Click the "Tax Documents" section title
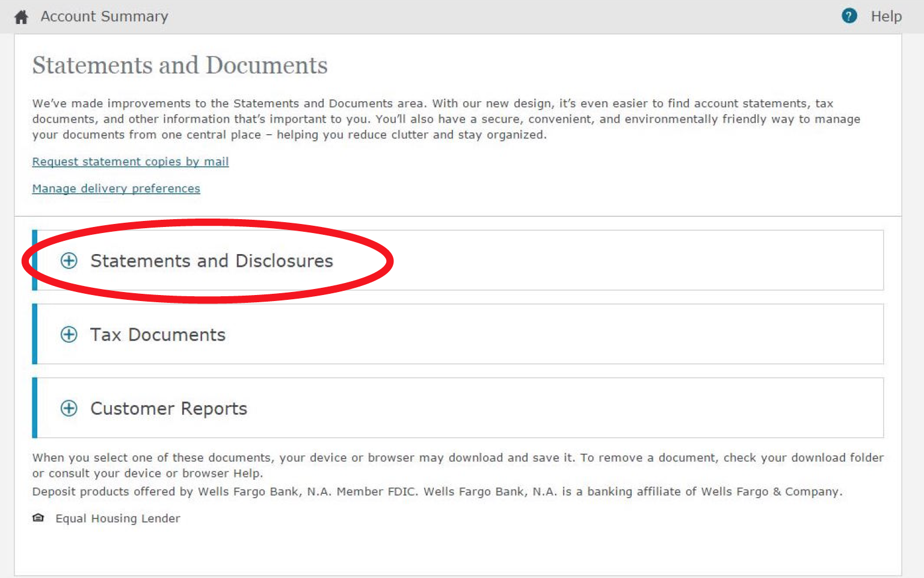The image size is (924, 578). pyautogui.click(x=158, y=334)
